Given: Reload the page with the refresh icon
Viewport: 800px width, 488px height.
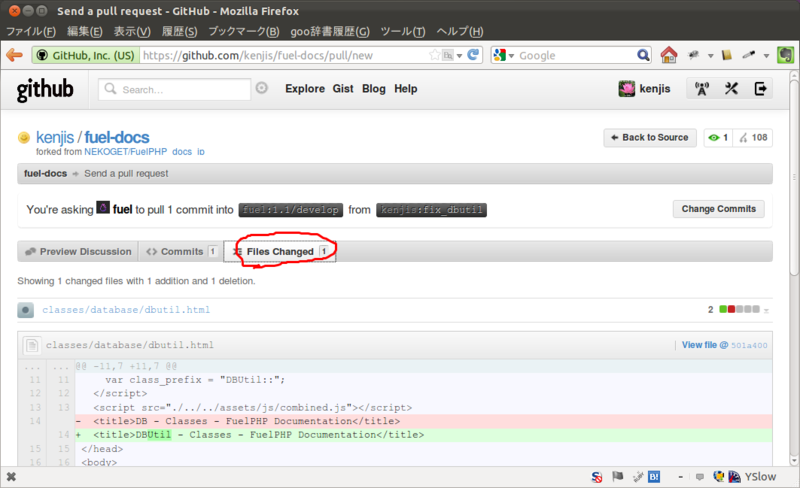Looking at the screenshot, I should tap(473, 55).
